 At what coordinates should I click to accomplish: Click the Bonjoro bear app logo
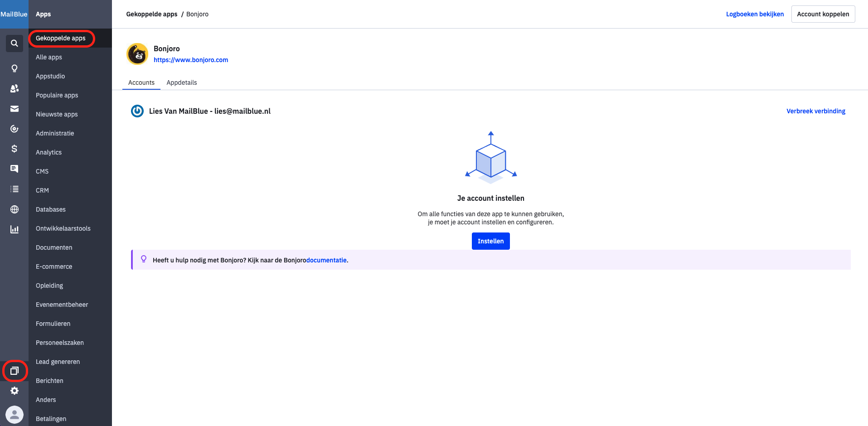point(137,54)
